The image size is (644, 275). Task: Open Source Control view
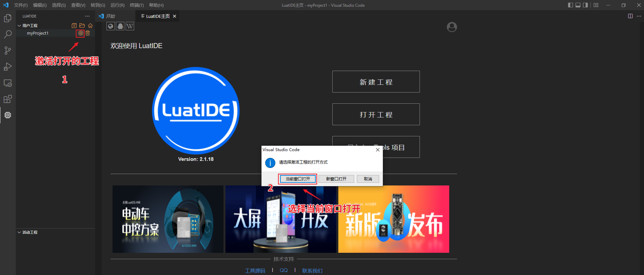tap(8, 50)
